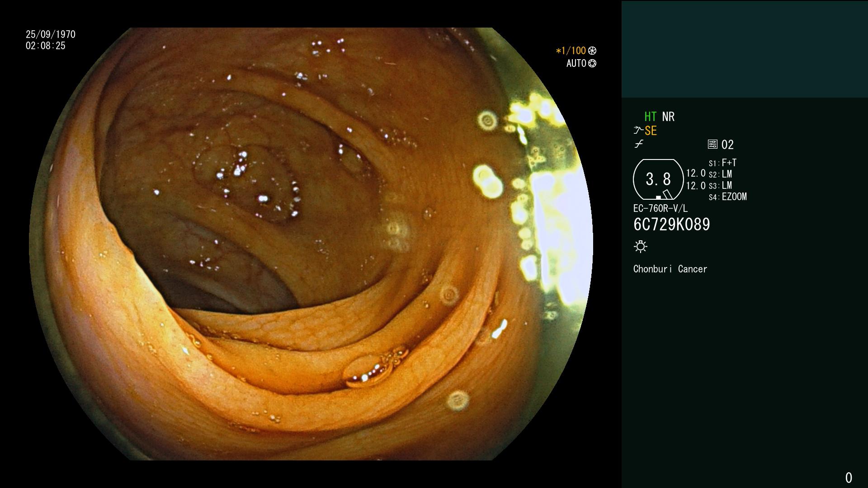Click the endoscopic colon image
The width and height of the screenshot is (868, 488).
(311, 244)
